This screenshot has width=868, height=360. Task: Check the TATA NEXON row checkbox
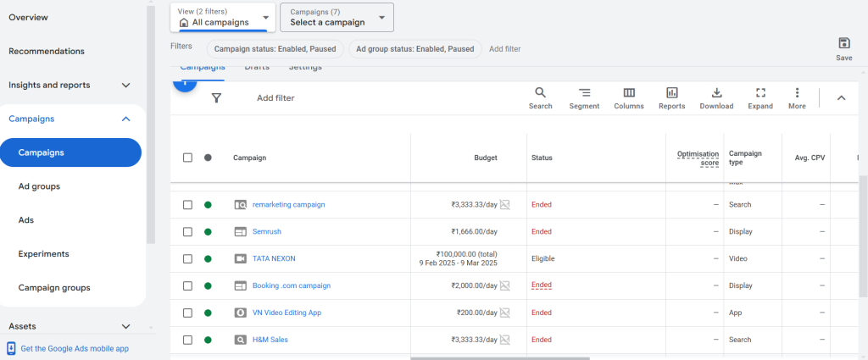click(x=187, y=259)
